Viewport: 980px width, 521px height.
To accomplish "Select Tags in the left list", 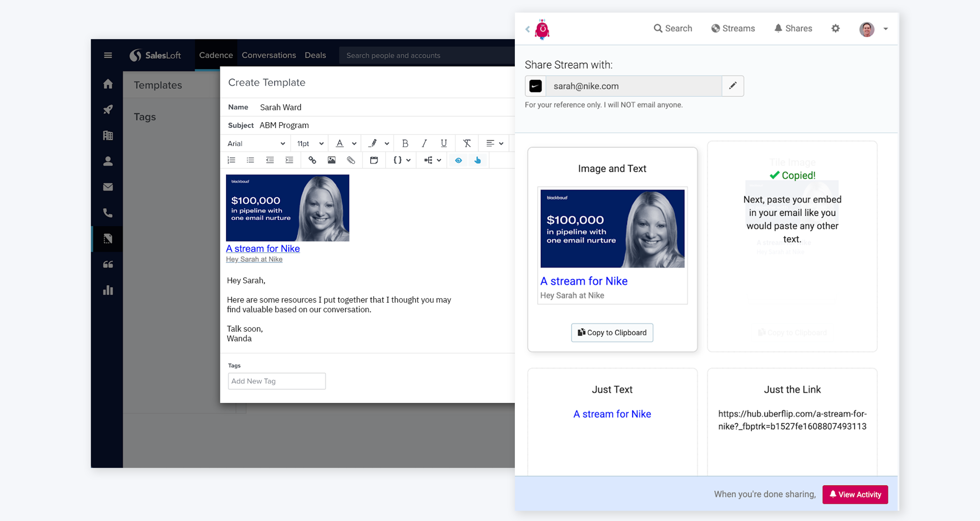I will (145, 117).
